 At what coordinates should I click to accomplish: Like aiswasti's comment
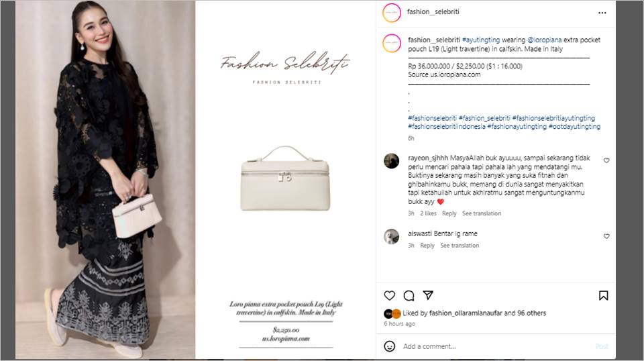606,236
